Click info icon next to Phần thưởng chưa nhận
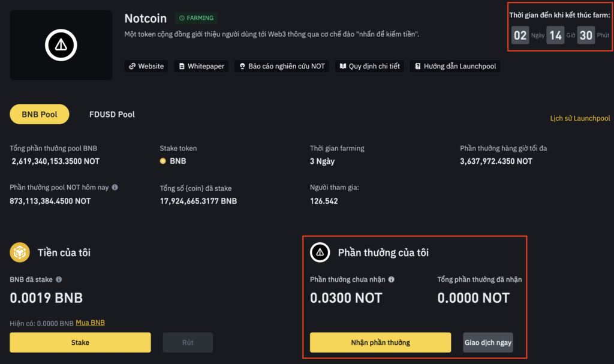The width and height of the screenshot is (614, 364). pyautogui.click(x=391, y=279)
